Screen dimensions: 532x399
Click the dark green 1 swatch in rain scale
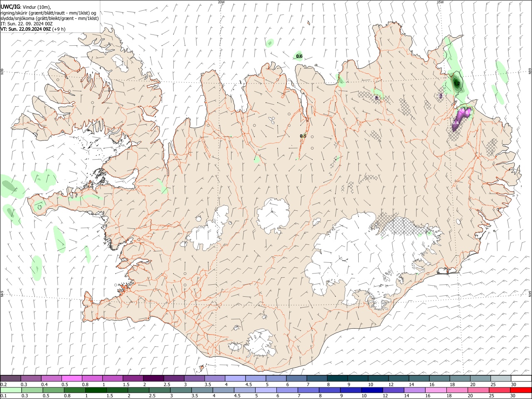click(x=96, y=390)
